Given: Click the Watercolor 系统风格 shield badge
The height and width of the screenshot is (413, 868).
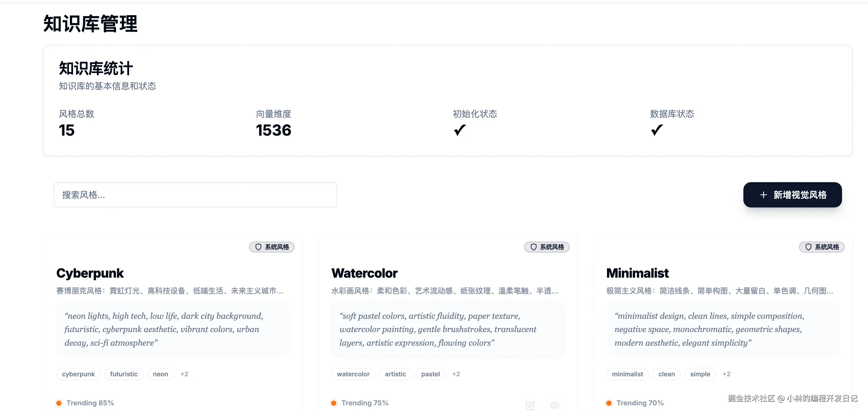Looking at the screenshot, I should coord(547,247).
